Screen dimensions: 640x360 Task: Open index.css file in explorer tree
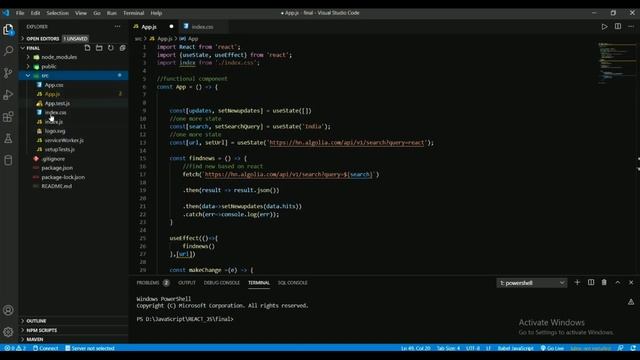[56, 112]
